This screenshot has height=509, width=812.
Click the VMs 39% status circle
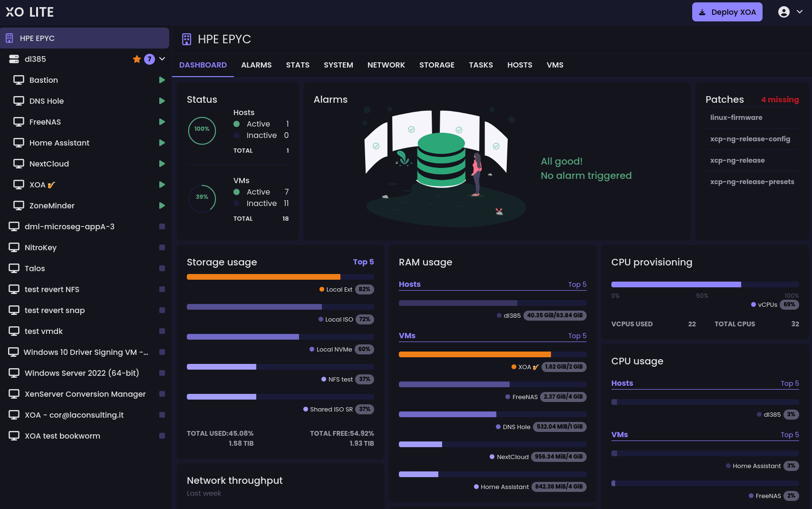[202, 198]
